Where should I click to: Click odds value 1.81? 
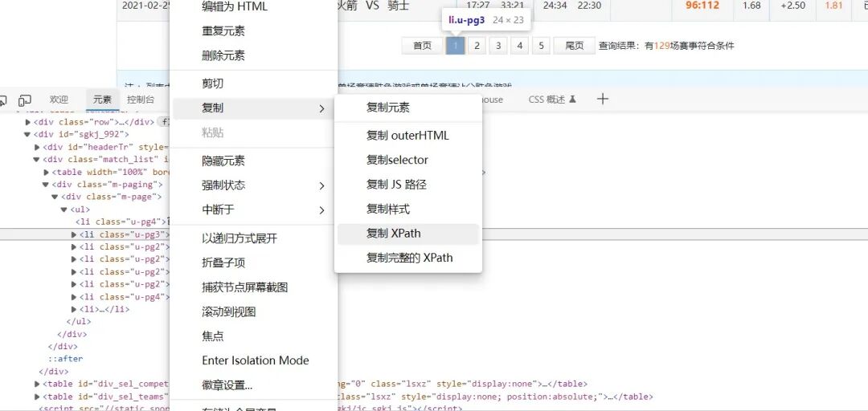[833, 6]
